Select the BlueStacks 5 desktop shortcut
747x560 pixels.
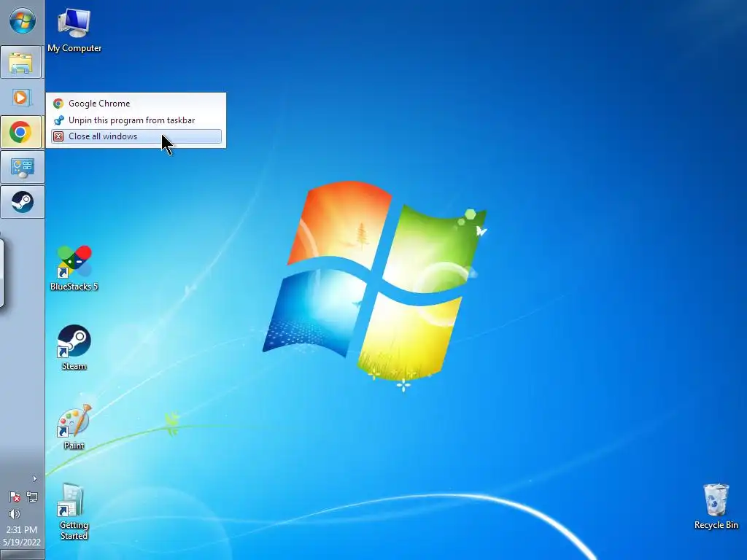point(74,268)
